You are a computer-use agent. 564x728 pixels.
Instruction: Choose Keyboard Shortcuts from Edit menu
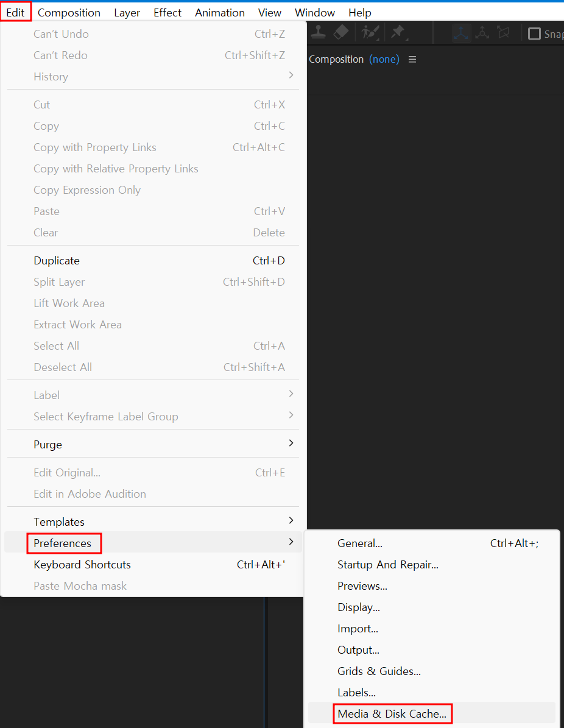153,565
